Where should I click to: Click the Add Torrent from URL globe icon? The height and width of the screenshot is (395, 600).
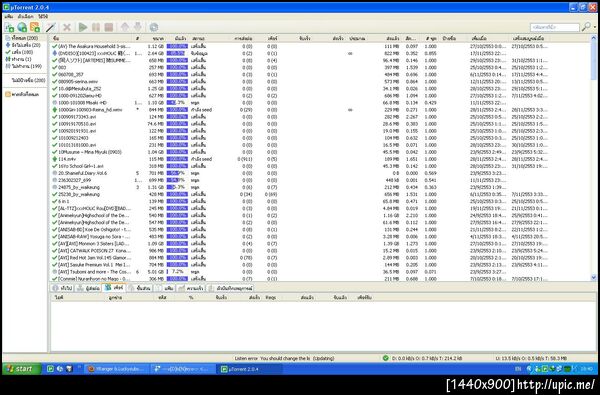22,27
